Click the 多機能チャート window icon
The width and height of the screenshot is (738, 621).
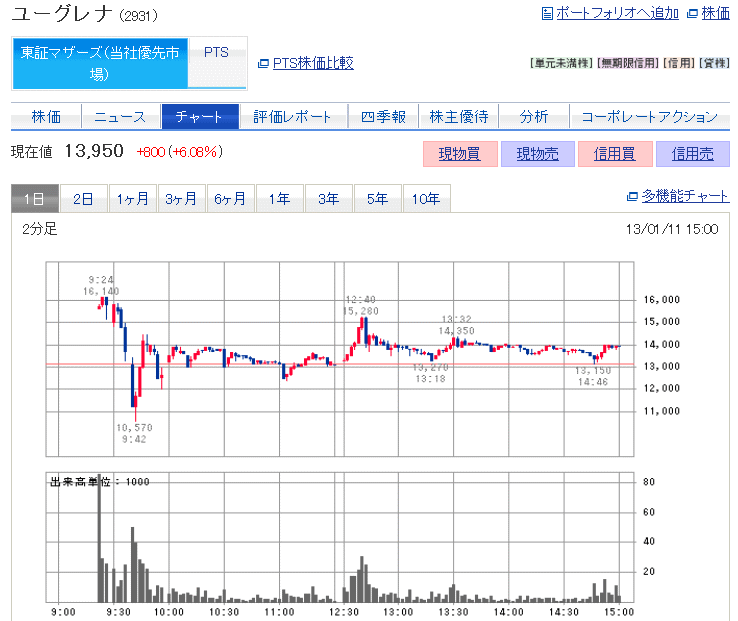(x=632, y=196)
